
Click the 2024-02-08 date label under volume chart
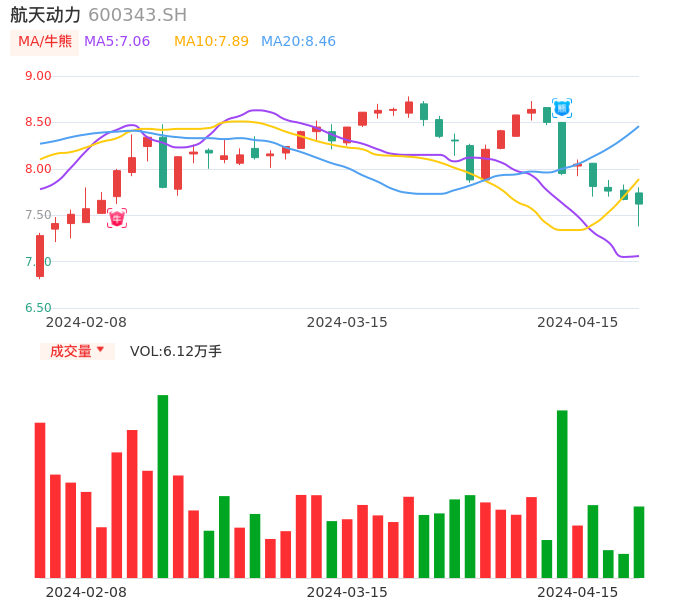[x=86, y=592]
